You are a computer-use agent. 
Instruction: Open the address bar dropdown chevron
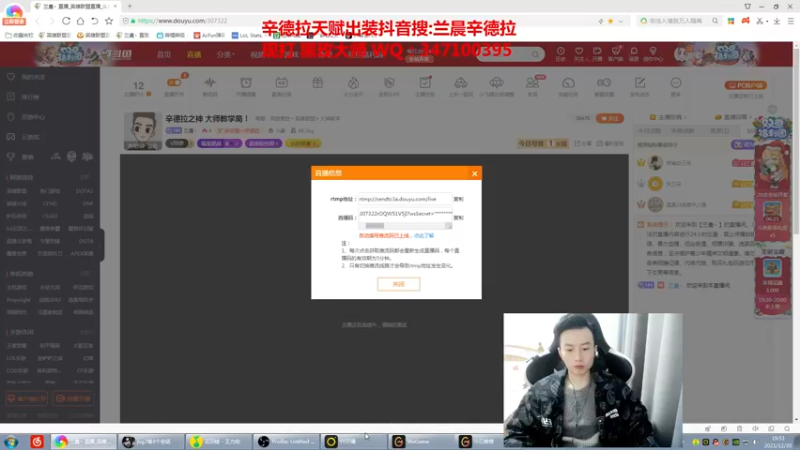click(x=621, y=21)
